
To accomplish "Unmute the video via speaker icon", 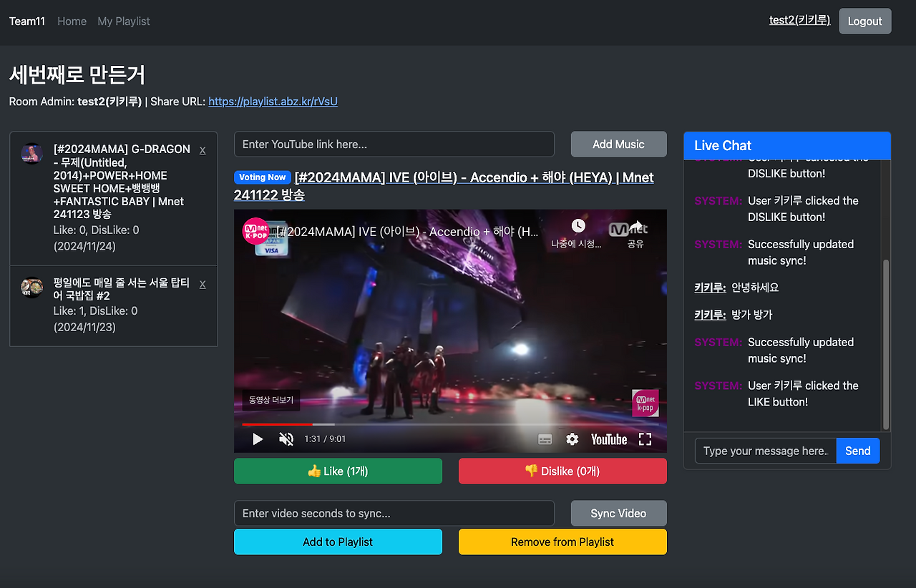I will coord(286,439).
